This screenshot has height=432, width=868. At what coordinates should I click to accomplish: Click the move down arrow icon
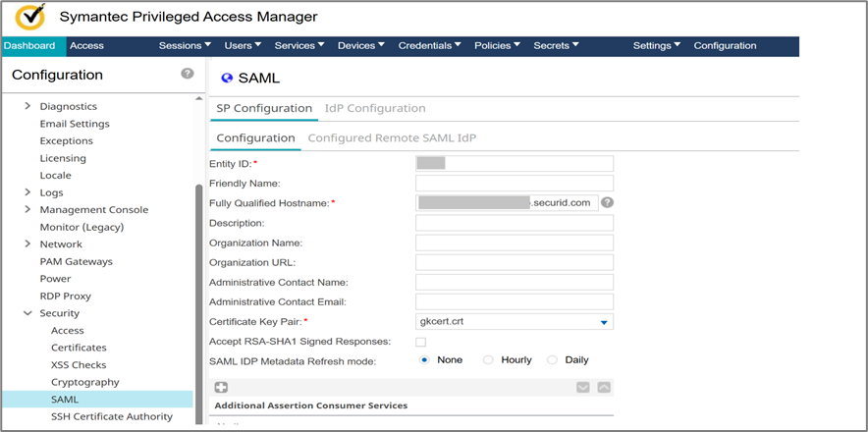(x=583, y=388)
